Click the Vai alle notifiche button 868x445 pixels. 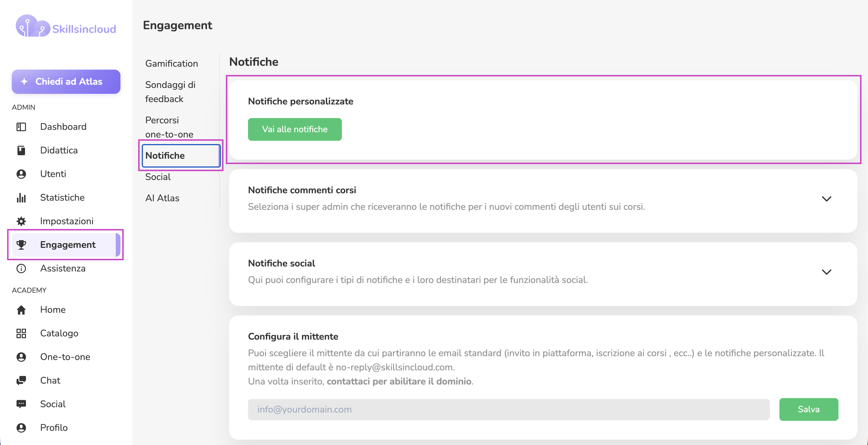295,129
